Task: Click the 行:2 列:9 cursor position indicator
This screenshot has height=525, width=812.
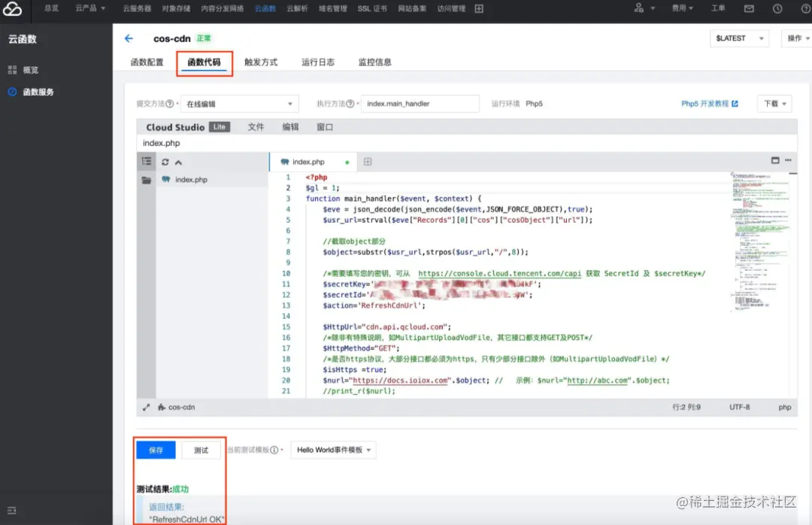Action: [686, 408]
